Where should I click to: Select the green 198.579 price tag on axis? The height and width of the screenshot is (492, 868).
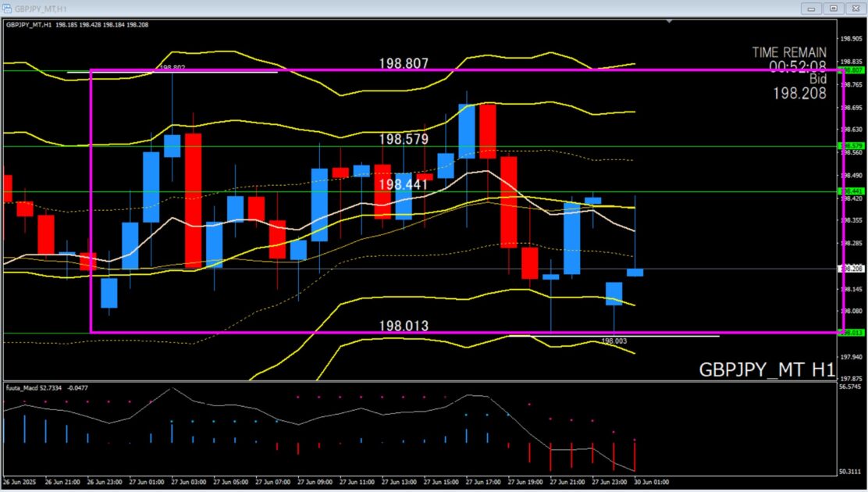[x=849, y=146]
